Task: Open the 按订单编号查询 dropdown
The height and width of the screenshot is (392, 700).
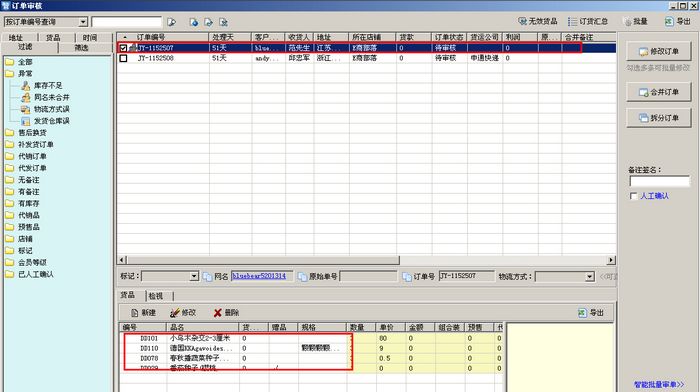Action: click(83, 22)
